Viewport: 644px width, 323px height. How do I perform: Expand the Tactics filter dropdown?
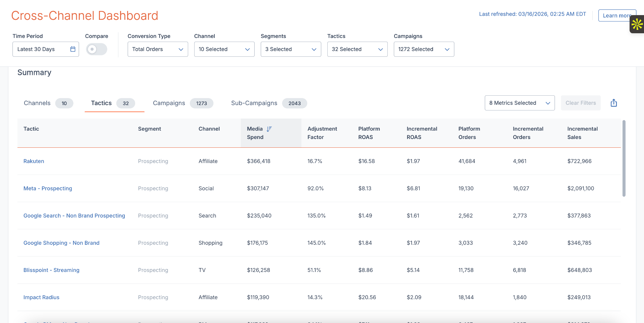357,49
